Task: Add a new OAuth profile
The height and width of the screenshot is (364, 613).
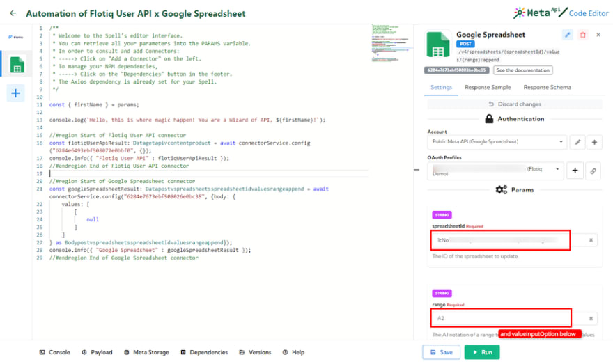Action: point(575,171)
